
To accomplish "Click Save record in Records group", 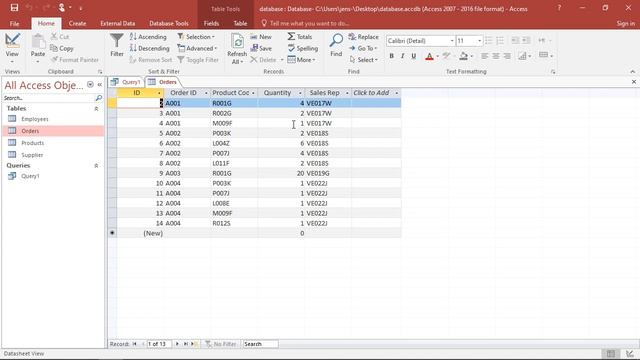I will 261,48.
